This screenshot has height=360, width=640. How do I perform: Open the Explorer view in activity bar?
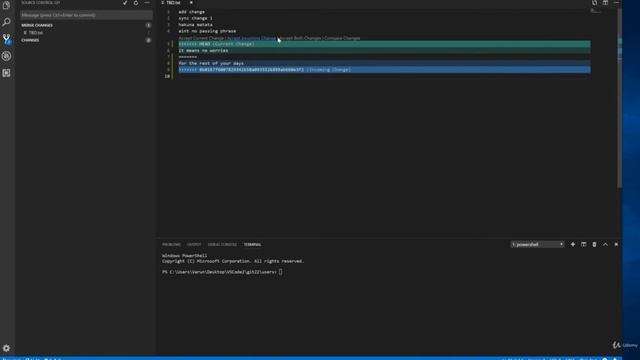(6, 5)
